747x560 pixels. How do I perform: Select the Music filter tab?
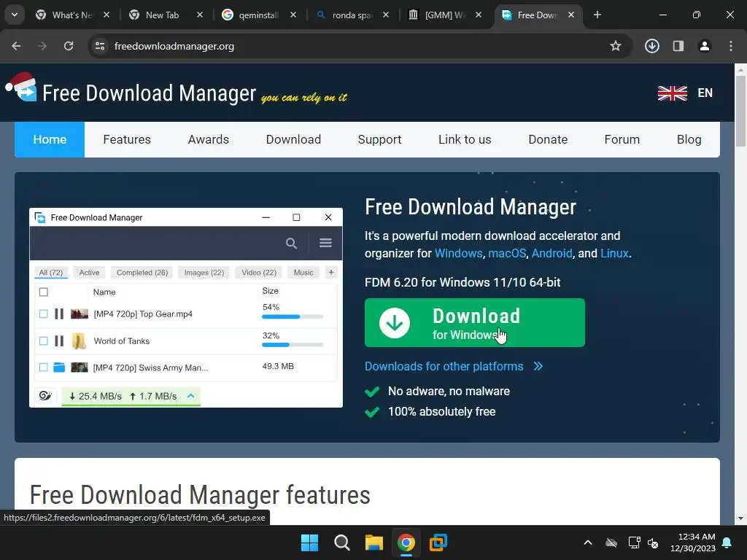coord(303,273)
